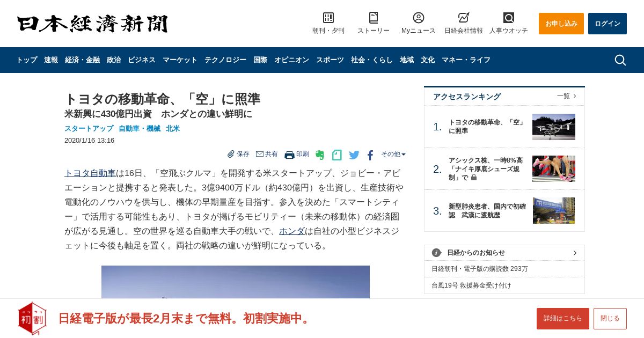
Task: Click the アクセスランキング heading
Action: (467, 97)
